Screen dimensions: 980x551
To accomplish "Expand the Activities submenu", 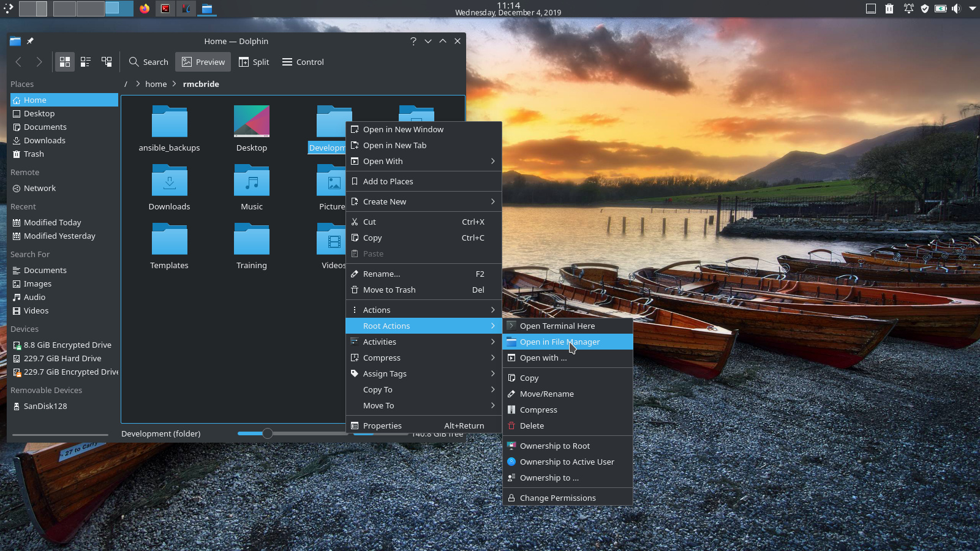I will 424,342.
